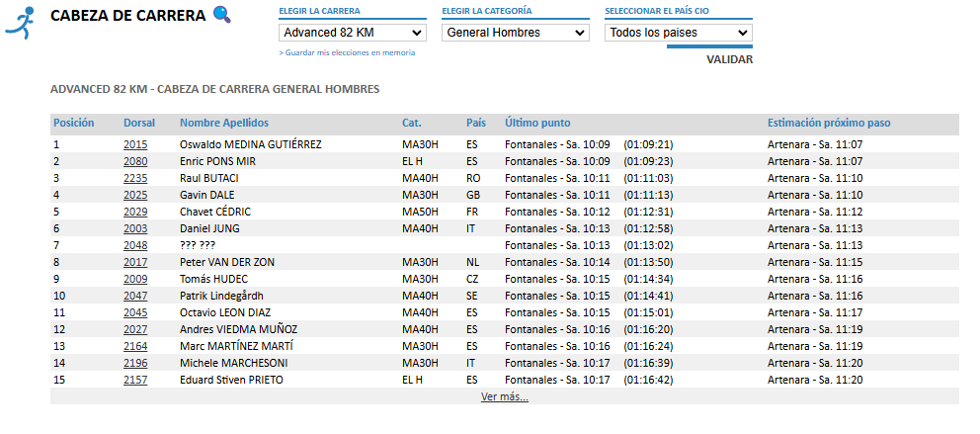Image resolution: width=980 pixels, height=434 pixels.
Task: Click Ver más... link below the table
Action: pyautogui.click(x=505, y=396)
